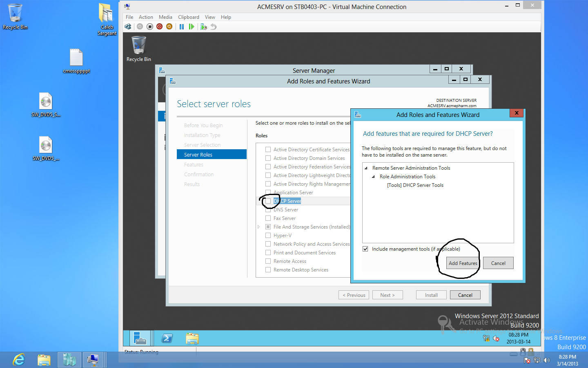This screenshot has width=588, height=368.
Task: Click the Ctrl+Alt+Del toolbar icon
Action: (128, 27)
